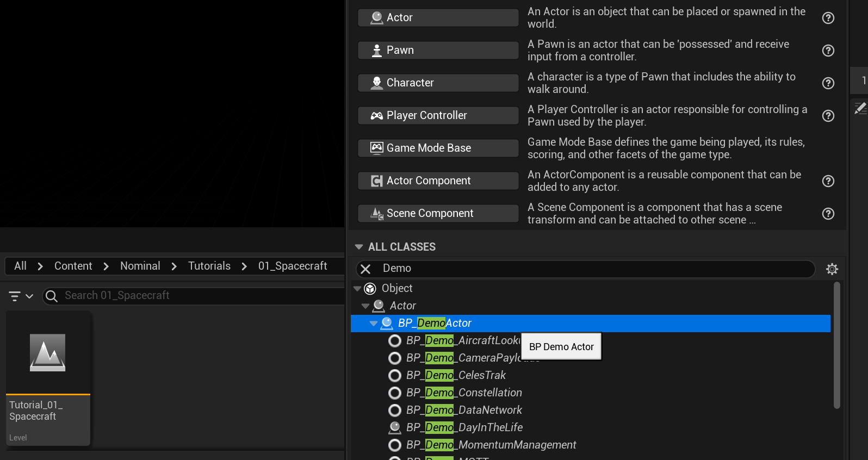Open help for Pawn class
This screenshot has height=460, width=868.
(828, 51)
